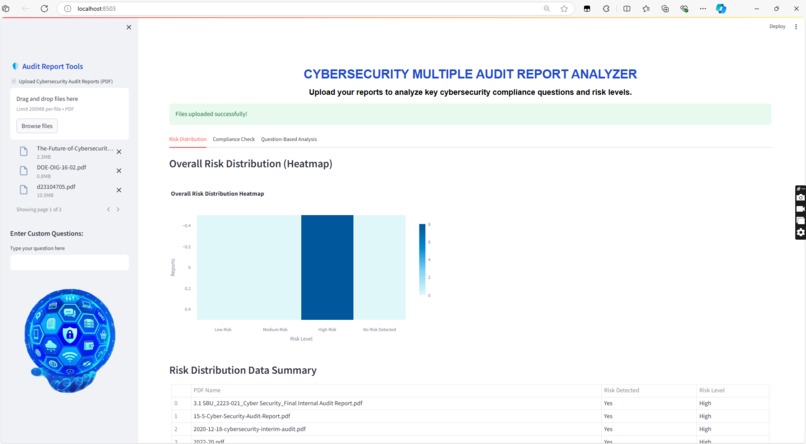Select the 2020-12-18-cybersecurity-interim-audit.pdf row
The height and width of the screenshot is (444, 806).
click(x=470, y=429)
